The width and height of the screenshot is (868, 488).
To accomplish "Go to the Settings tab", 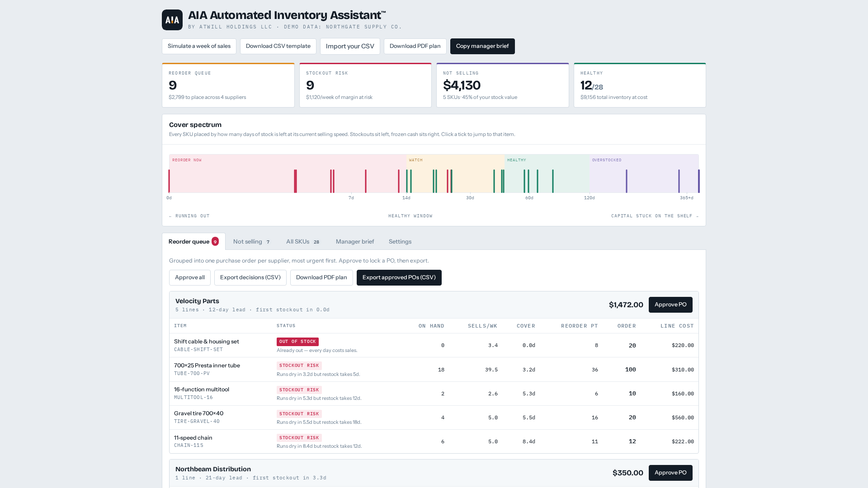I will pos(400,242).
